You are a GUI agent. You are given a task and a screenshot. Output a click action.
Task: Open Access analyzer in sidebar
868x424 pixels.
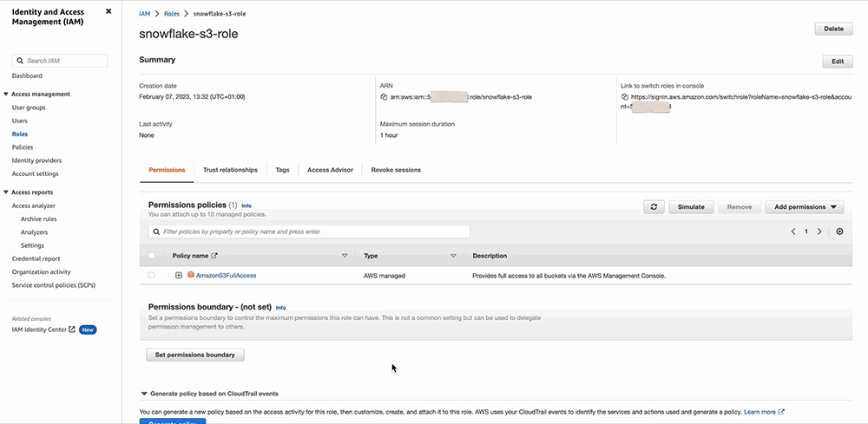[34, 206]
